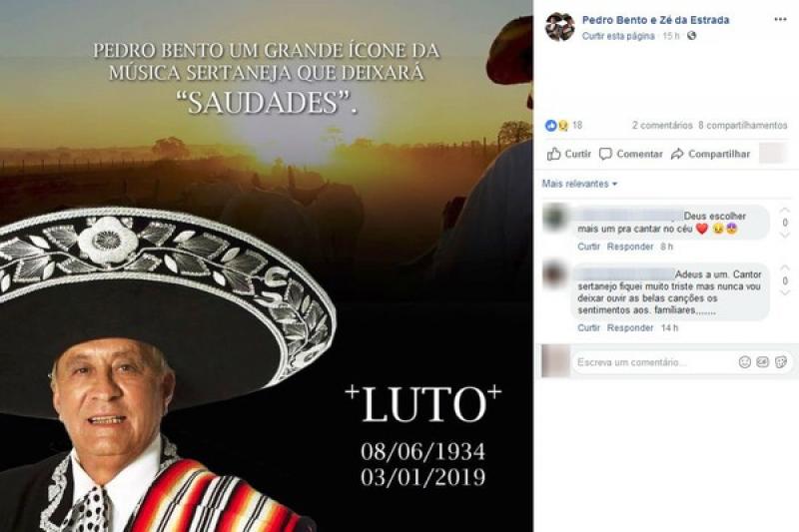Expand the Mais relevantes sort dropdown
Image resolution: width=799 pixels, height=532 pixels.
point(579,184)
